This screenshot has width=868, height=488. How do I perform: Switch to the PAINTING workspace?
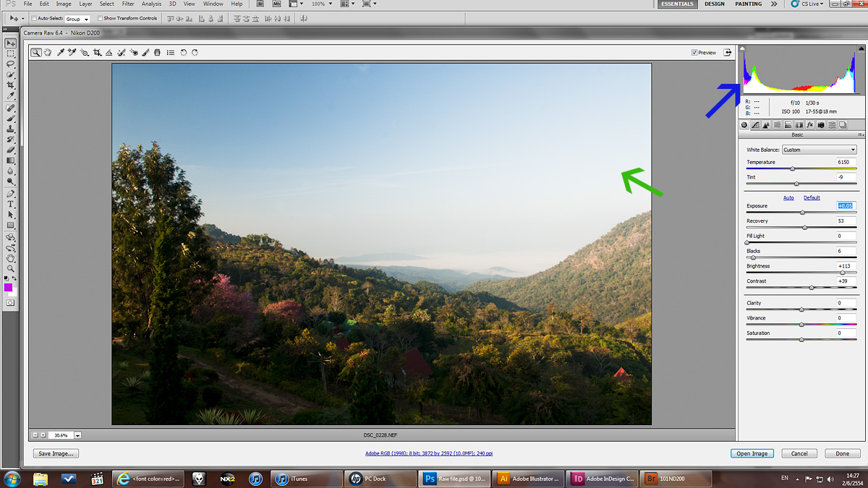coord(748,4)
